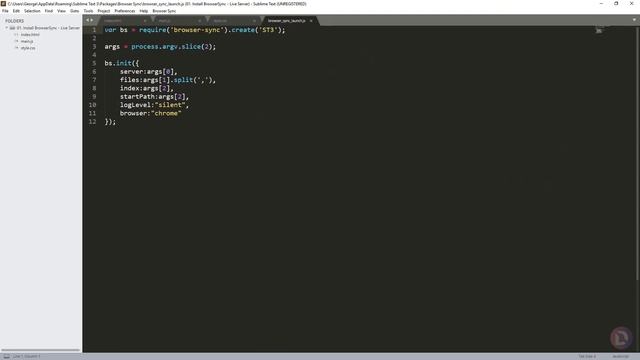
Task: Open the Project menu
Action: (104, 11)
